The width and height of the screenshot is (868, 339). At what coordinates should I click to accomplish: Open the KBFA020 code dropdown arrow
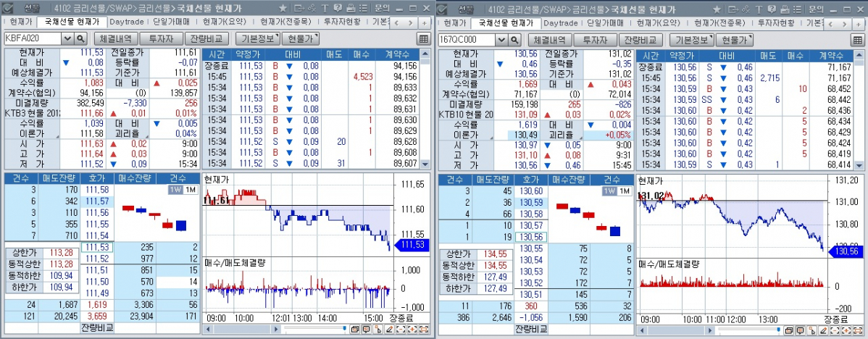pos(67,38)
